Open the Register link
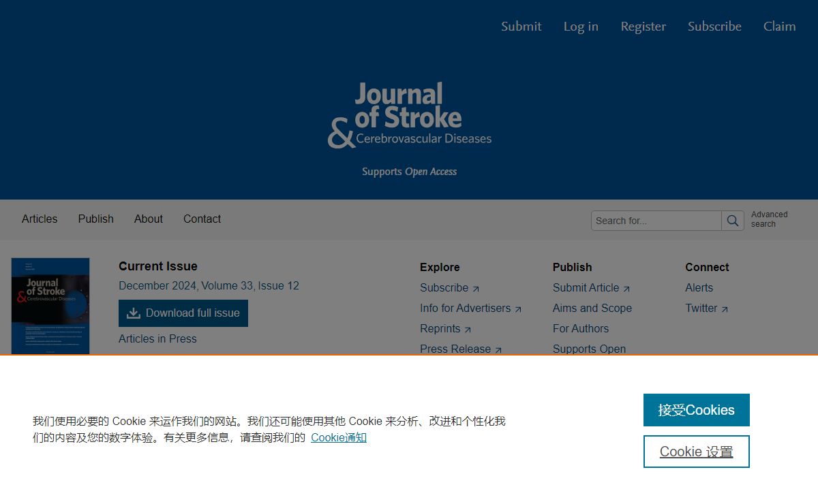The width and height of the screenshot is (818, 504). 643,27
